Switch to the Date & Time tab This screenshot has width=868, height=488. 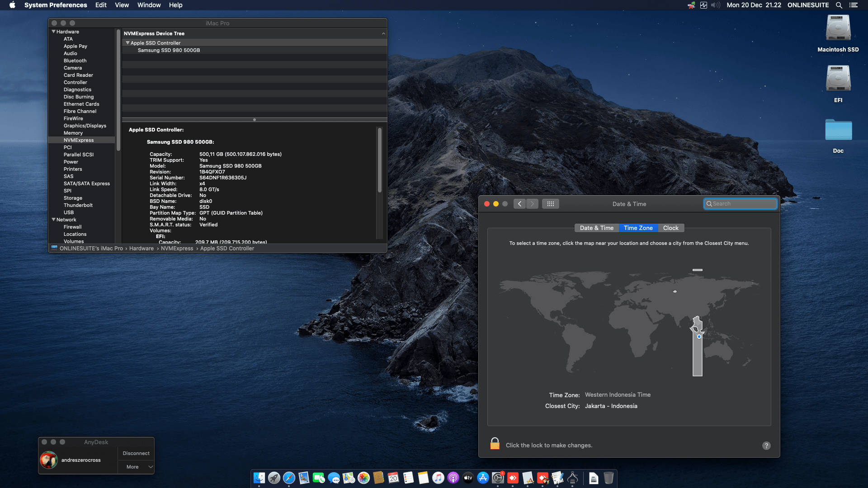point(596,228)
